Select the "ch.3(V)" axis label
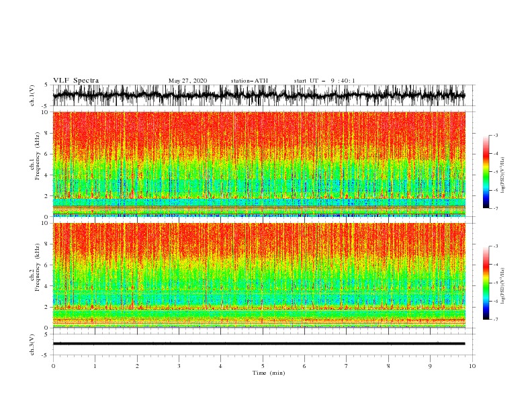532x411 pixels. 32,345
